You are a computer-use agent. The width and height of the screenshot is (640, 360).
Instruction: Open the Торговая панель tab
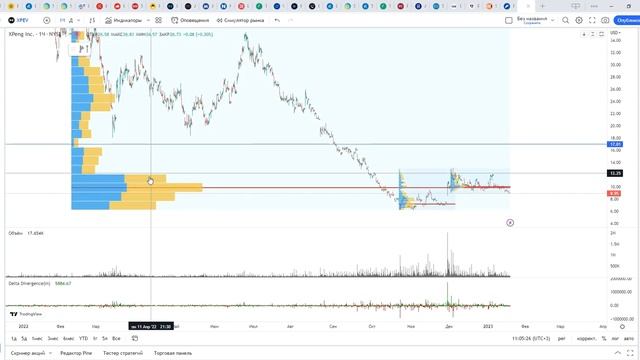point(173,353)
